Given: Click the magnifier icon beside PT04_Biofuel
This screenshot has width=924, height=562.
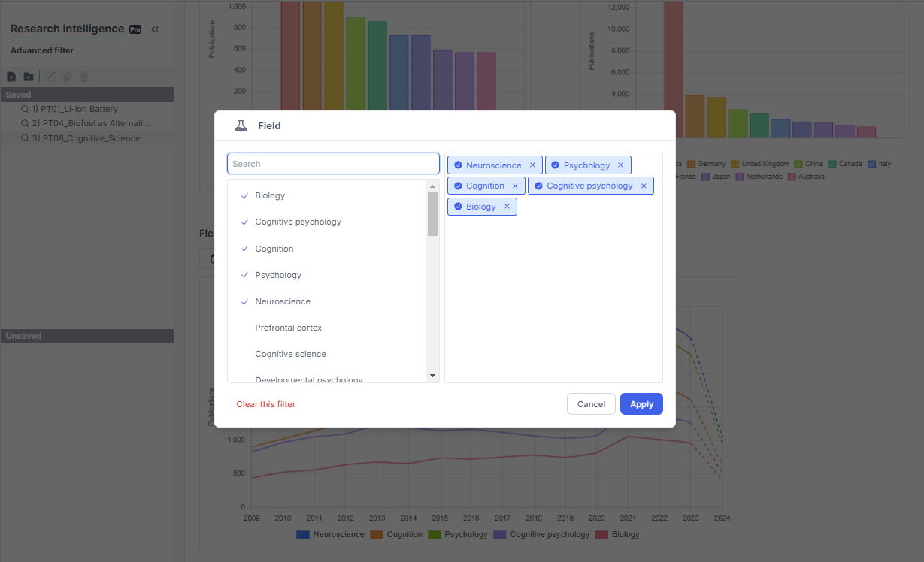Looking at the screenshot, I should pyautogui.click(x=25, y=123).
